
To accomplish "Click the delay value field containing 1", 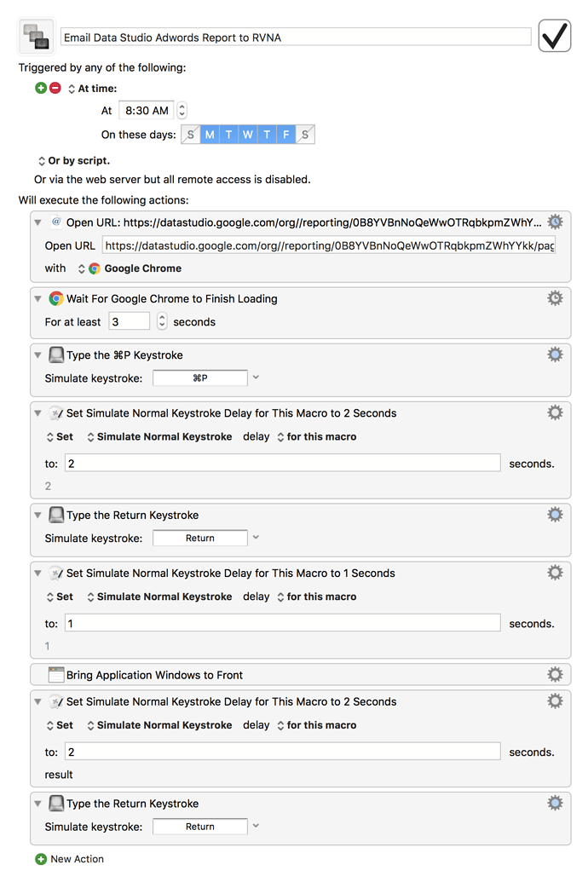I will click(x=282, y=623).
